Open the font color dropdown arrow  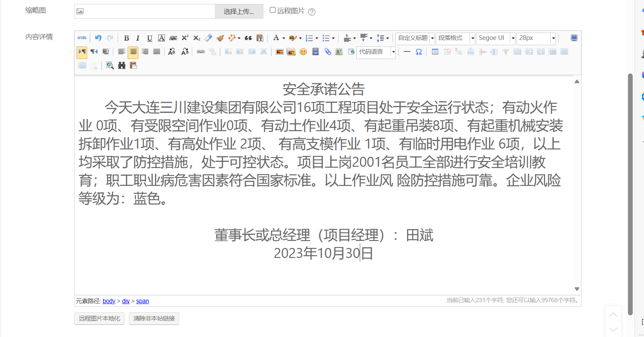(x=284, y=38)
